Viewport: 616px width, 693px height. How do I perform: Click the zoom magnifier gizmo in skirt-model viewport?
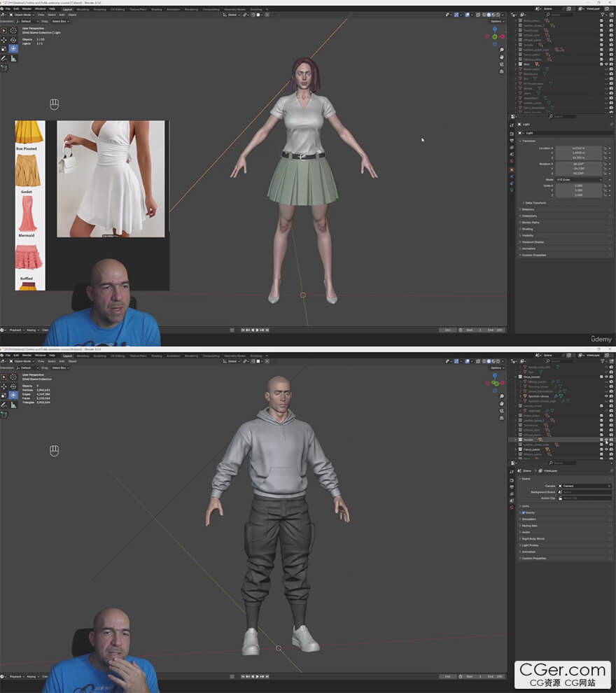(x=501, y=50)
